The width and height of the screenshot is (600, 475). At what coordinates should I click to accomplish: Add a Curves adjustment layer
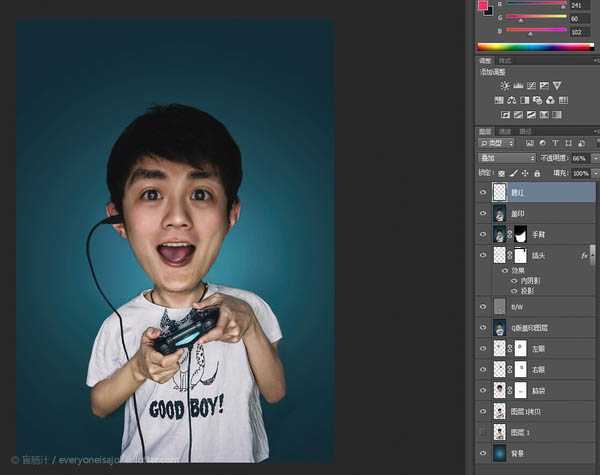click(x=531, y=86)
